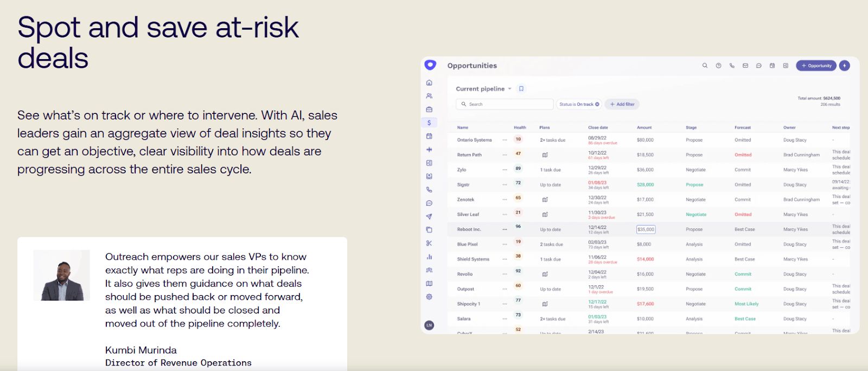
Task: Open the more options menu for Zylo
Action: 505,170
